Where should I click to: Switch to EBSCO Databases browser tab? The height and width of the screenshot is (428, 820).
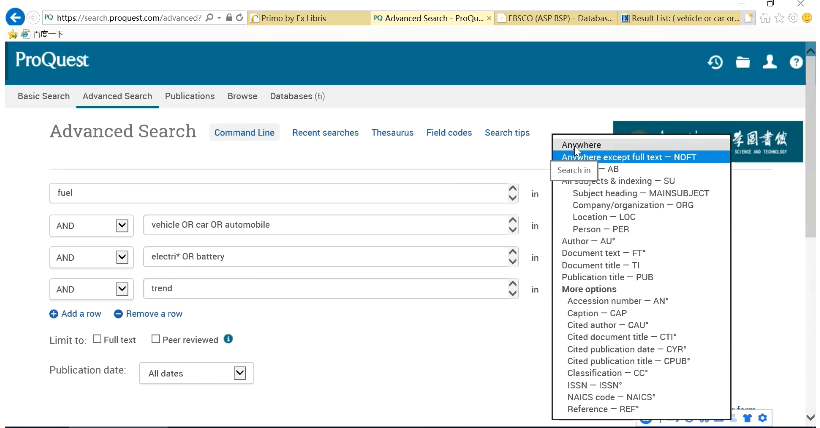click(x=556, y=18)
